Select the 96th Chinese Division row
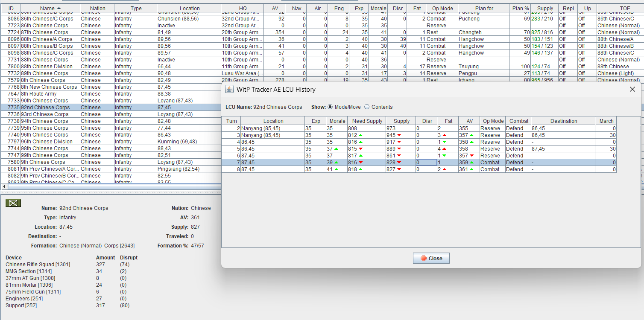This screenshot has width=644, height=320. 111,142
